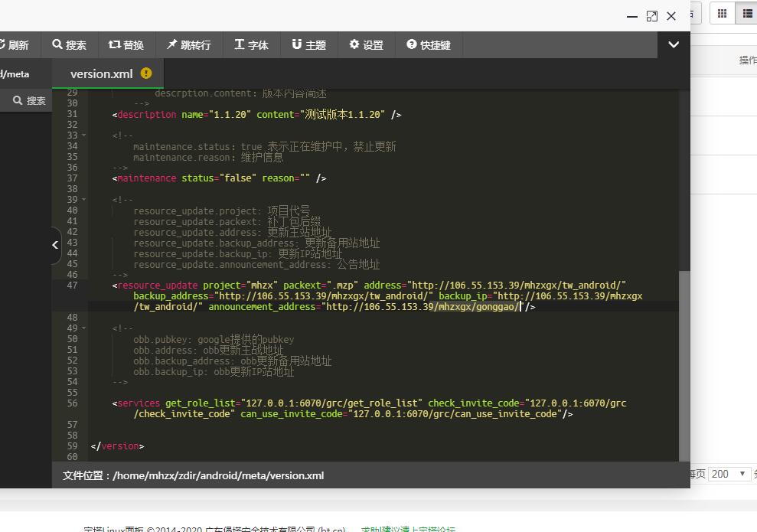Select the version.xml tab

coord(101,74)
